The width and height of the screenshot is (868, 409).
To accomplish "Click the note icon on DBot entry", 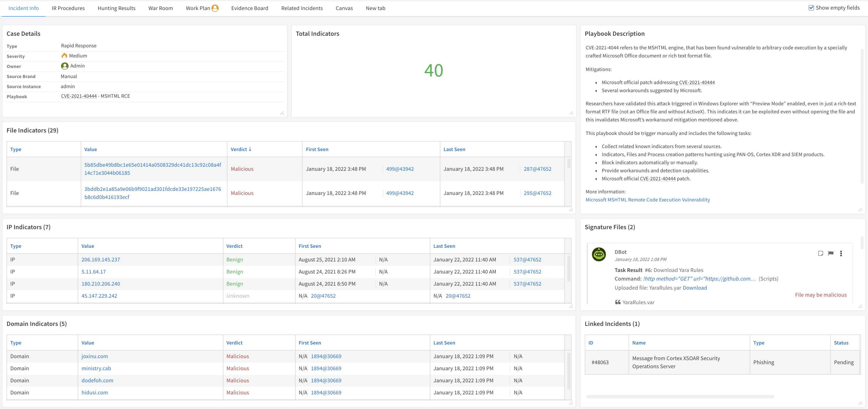I will [821, 253].
